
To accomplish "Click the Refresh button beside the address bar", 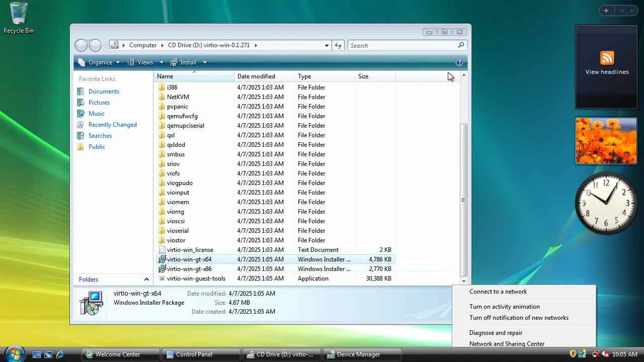I will point(338,45).
